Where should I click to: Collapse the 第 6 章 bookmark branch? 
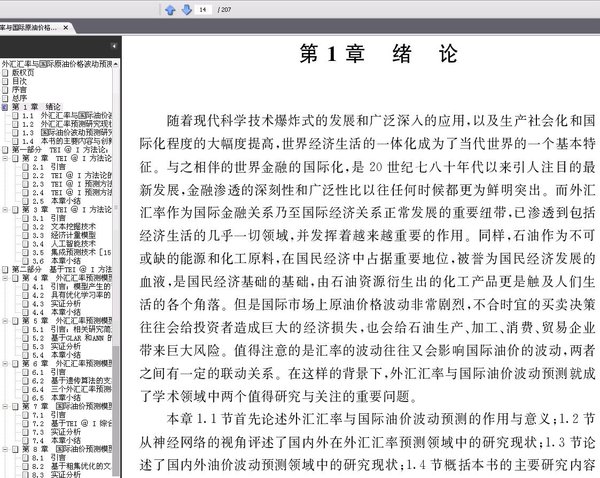pyautogui.click(x=5, y=363)
